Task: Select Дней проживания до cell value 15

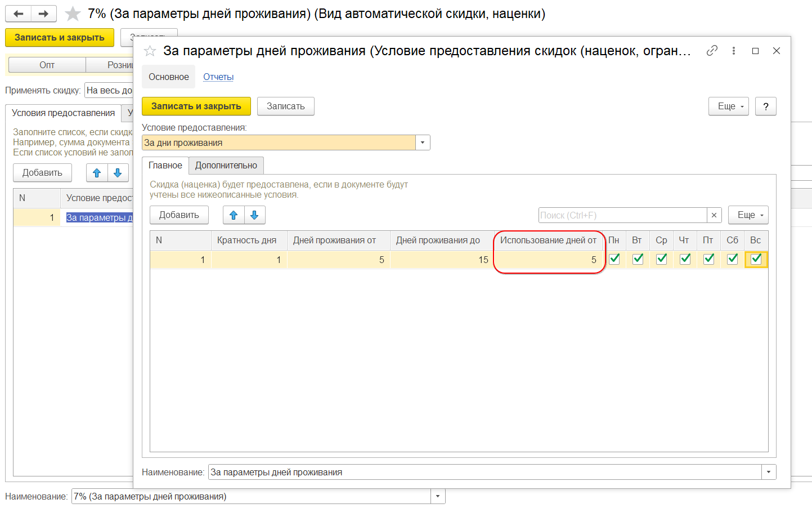Action: point(442,260)
